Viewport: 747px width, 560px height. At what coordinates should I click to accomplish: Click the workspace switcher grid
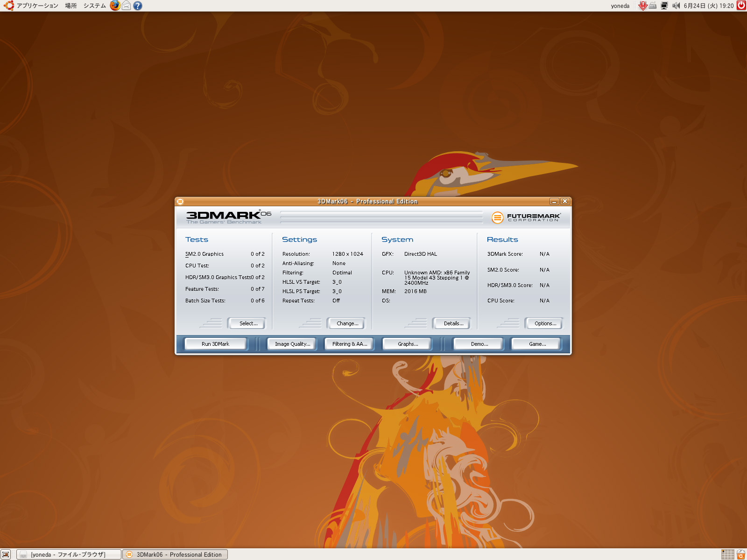pyautogui.click(x=727, y=554)
